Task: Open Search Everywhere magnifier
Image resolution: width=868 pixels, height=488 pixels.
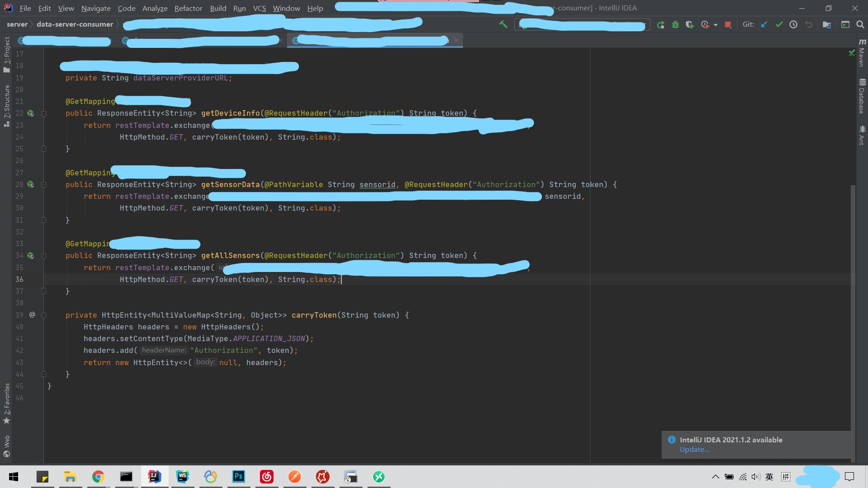Action: click(860, 25)
